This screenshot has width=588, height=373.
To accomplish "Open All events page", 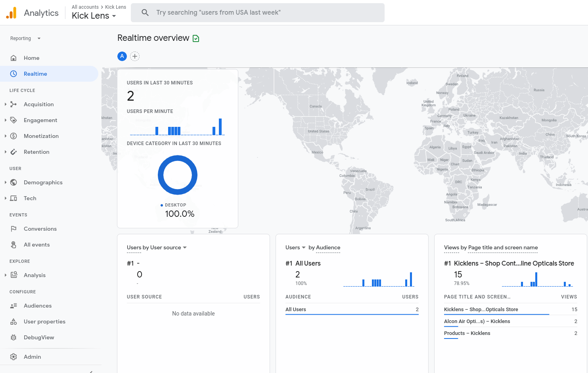I will (x=36, y=245).
